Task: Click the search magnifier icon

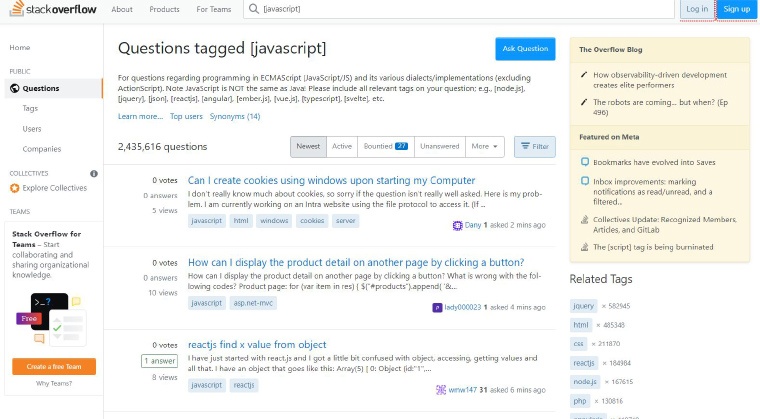Action: coord(253,9)
